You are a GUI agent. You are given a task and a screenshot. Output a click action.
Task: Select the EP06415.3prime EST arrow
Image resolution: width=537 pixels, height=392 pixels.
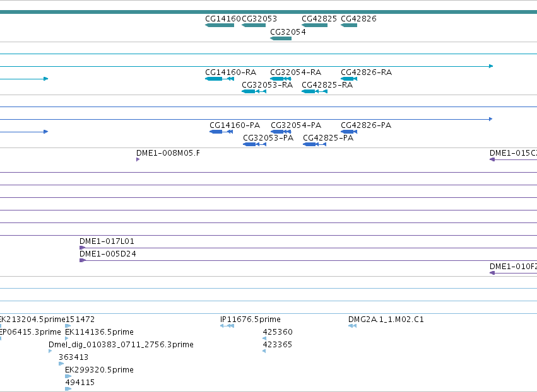coord(1,338)
